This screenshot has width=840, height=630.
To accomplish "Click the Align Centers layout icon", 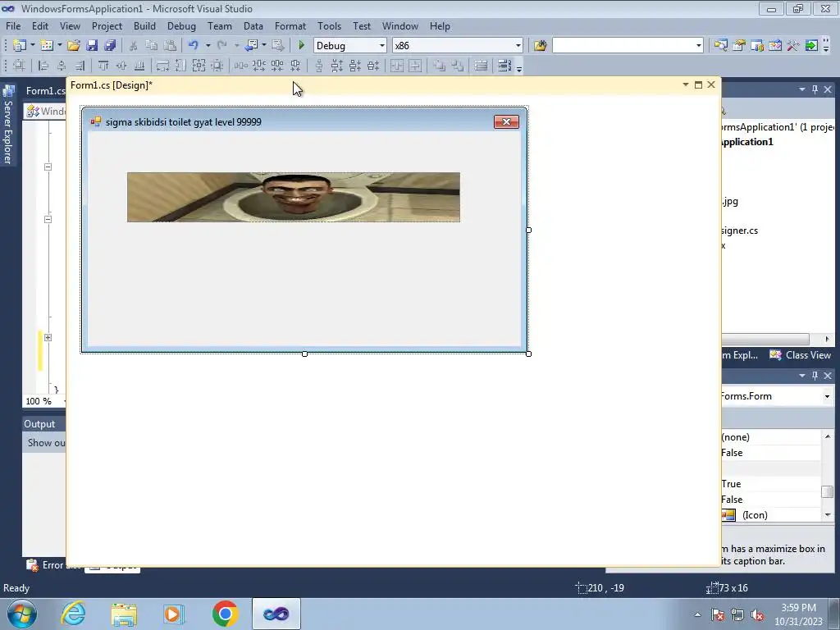I will point(62,66).
